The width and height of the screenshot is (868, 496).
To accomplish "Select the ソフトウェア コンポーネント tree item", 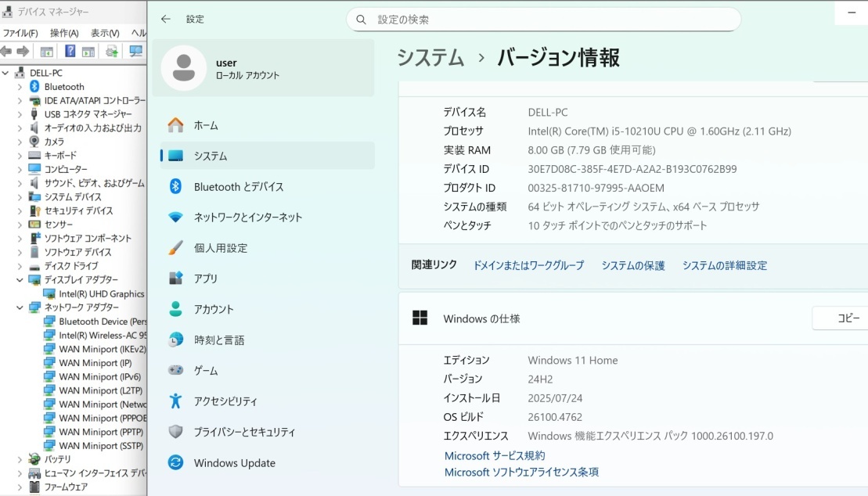I will coord(88,238).
